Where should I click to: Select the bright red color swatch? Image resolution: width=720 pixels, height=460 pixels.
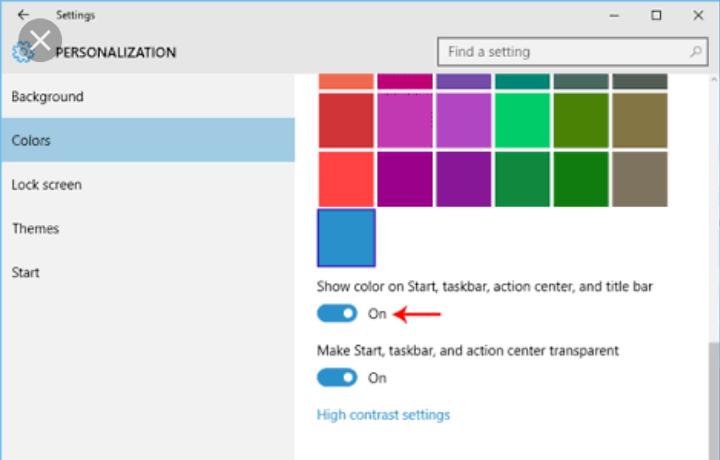coord(346,179)
